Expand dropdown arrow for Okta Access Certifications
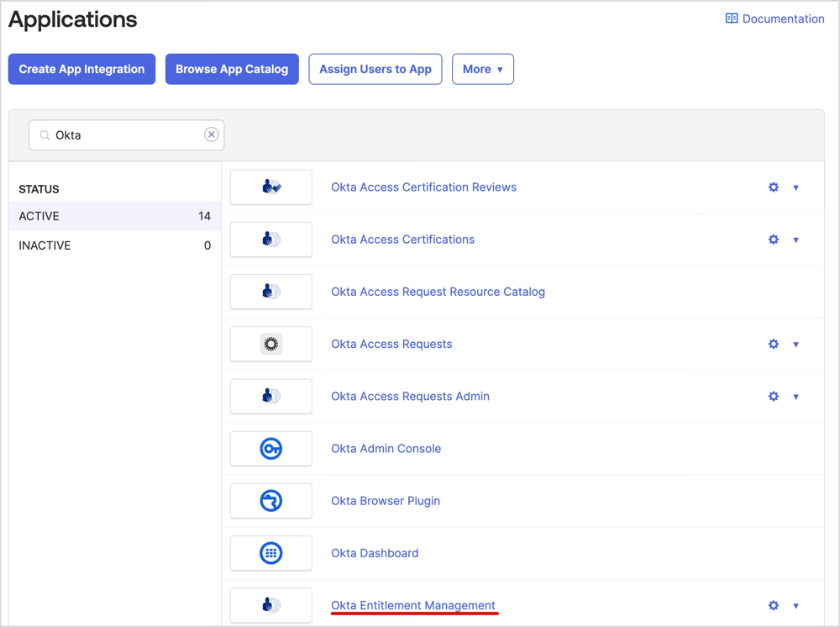This screenshot has width=840, height=627. pyautogui.click(x=796, y=240)
